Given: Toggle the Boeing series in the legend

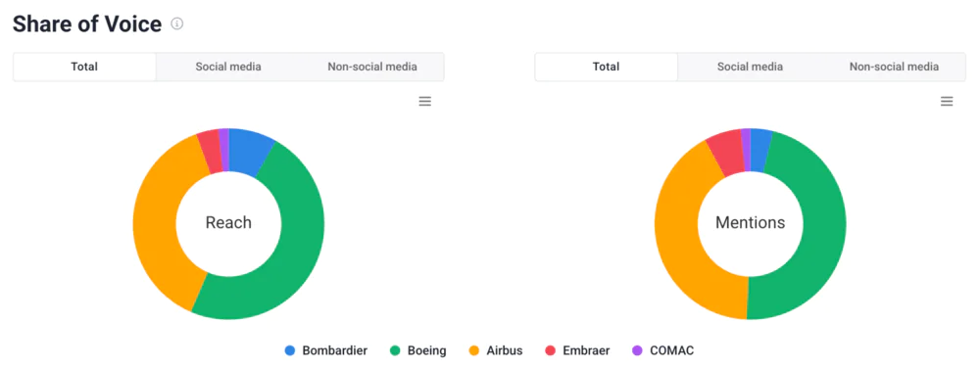Looking at the screenshot, I should click(418, 350).
